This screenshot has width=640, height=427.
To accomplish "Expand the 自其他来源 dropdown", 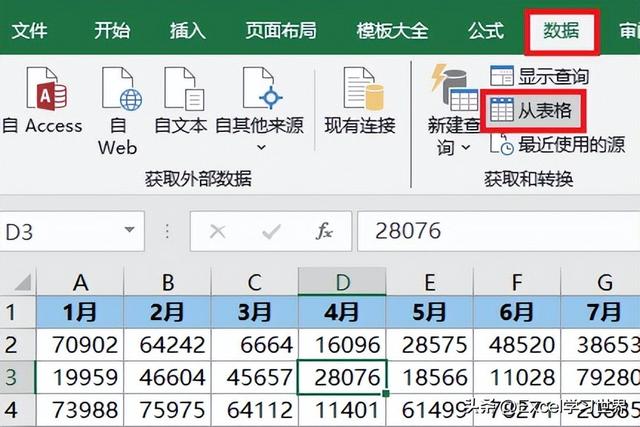I will (x=260, y=147).
